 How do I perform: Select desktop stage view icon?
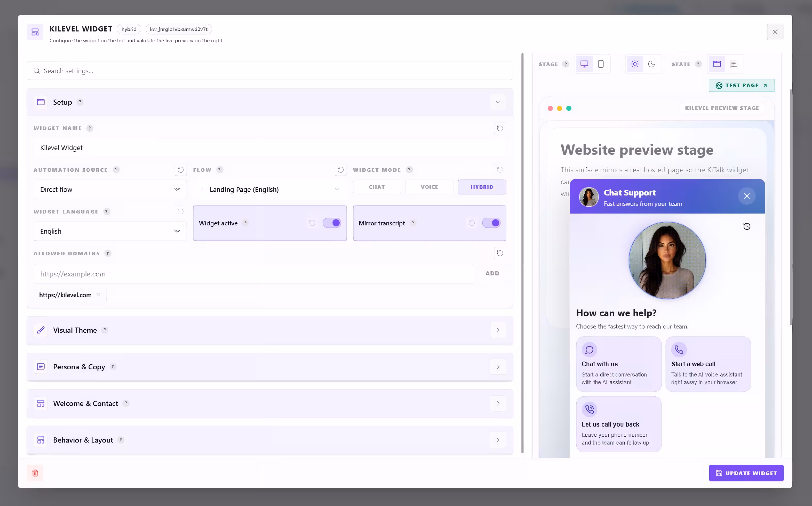(x=584, y=64)
